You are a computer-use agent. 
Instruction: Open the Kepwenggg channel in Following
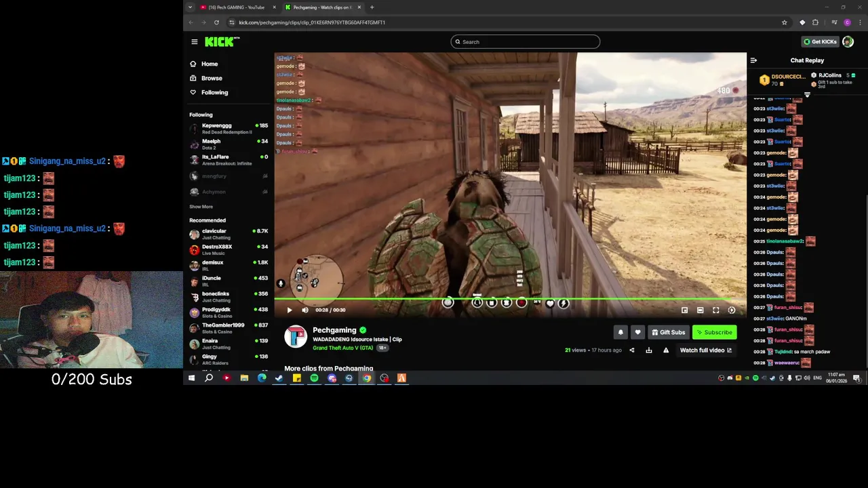(x=229, y=128)
